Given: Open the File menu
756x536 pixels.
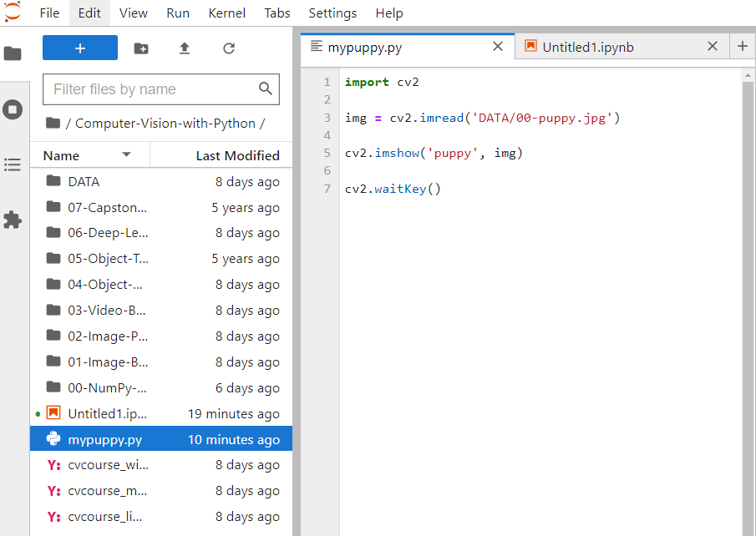Looking at the screenshot, I should point(49,13).
